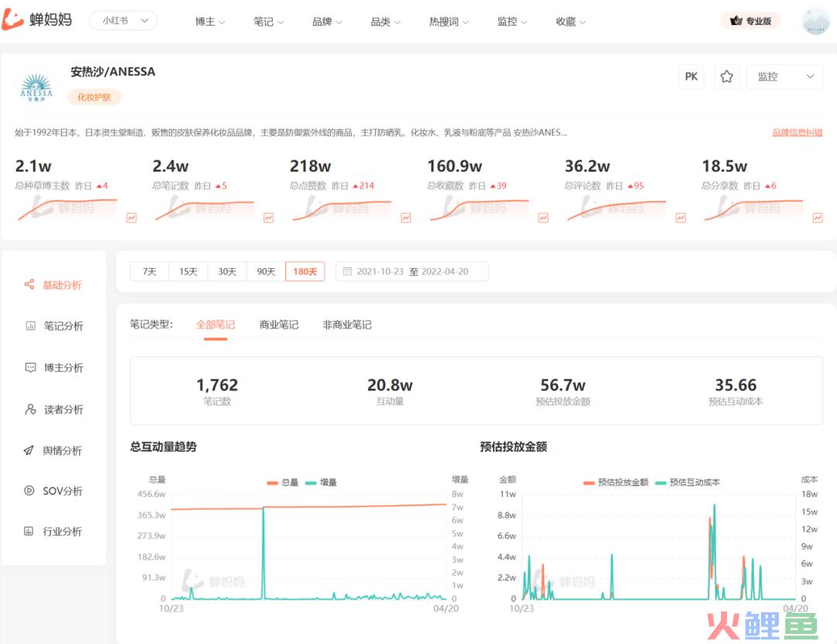Expand the 监控 navigation menu in header

[512, 22]
